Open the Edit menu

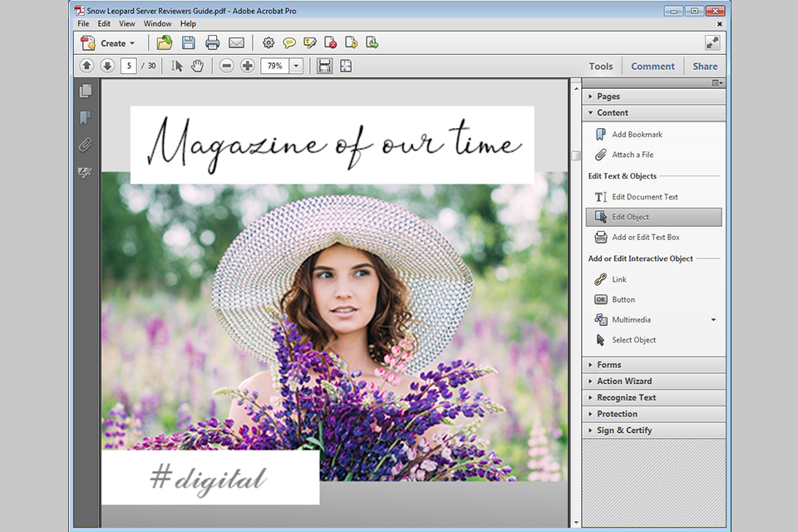tap(104, 23)
